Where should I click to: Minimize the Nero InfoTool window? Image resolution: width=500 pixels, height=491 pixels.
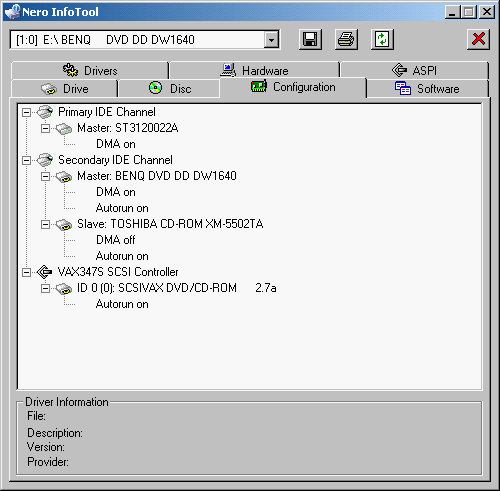pos(453,12)
